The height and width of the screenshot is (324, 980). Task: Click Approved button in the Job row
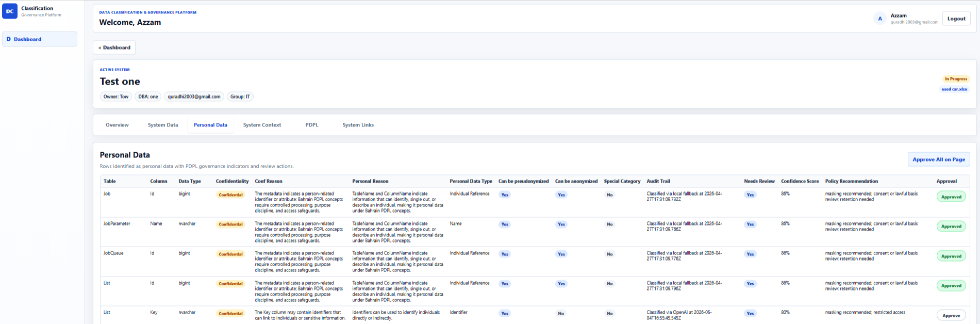pyautogui.click(x=951, y=197)
